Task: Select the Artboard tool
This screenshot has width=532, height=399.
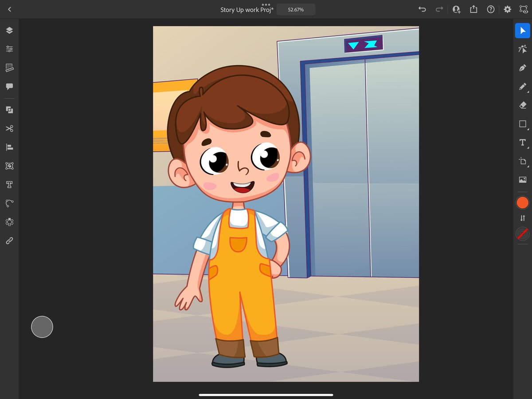Action: tap(523, 161)
